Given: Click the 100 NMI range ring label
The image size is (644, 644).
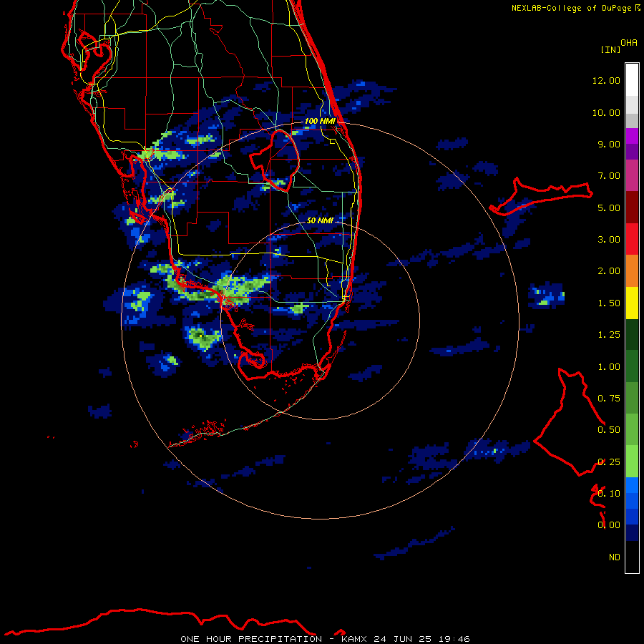Looking at the screenshot, I should [x=320, y=121].
